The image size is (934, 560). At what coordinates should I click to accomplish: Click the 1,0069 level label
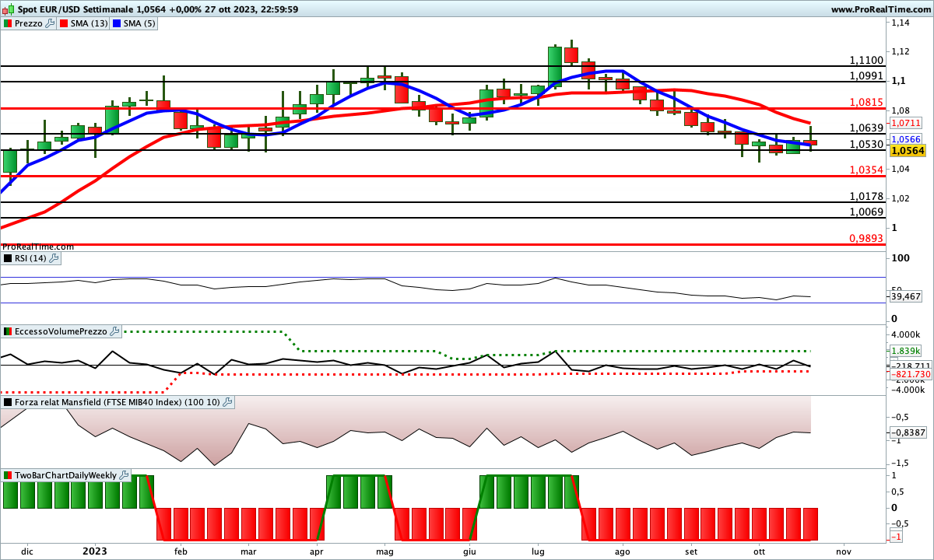(x=866, y=212)
